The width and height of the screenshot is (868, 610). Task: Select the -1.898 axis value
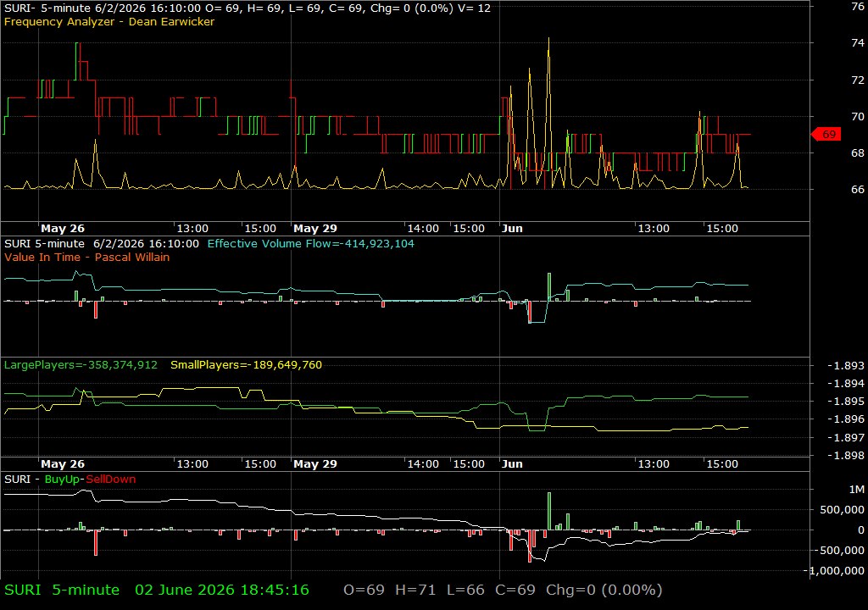(845, 456)
